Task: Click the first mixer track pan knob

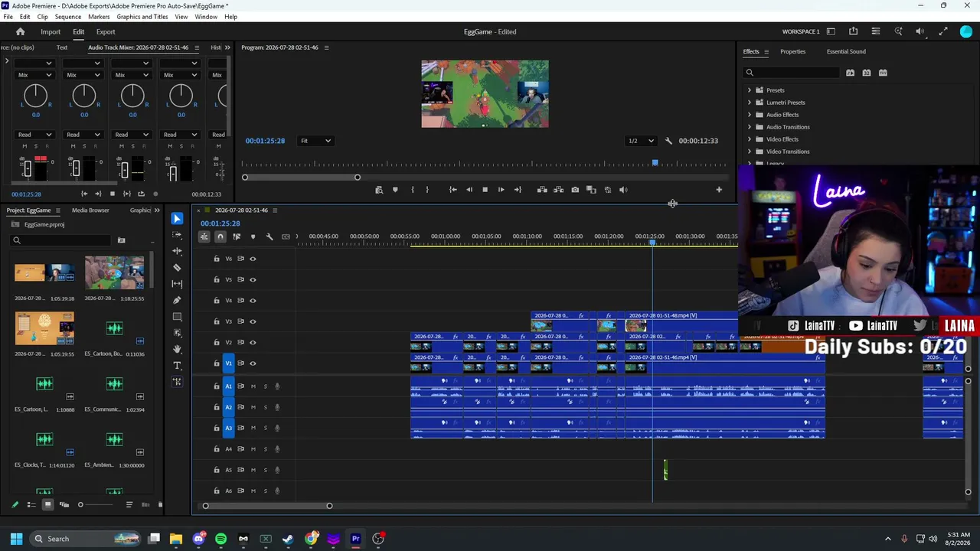Action: 35,96
